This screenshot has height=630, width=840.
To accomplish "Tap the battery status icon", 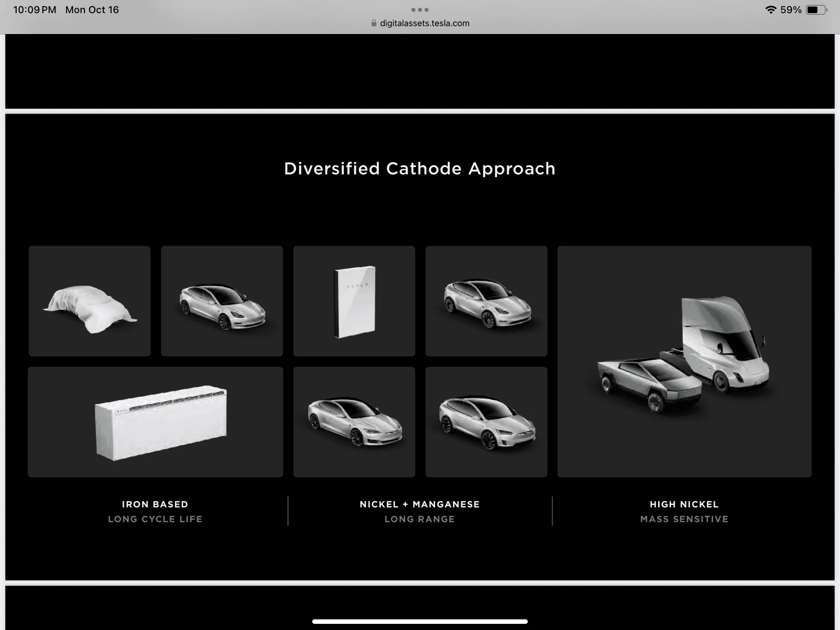I will pyautogui.click(x=817, y=10).
